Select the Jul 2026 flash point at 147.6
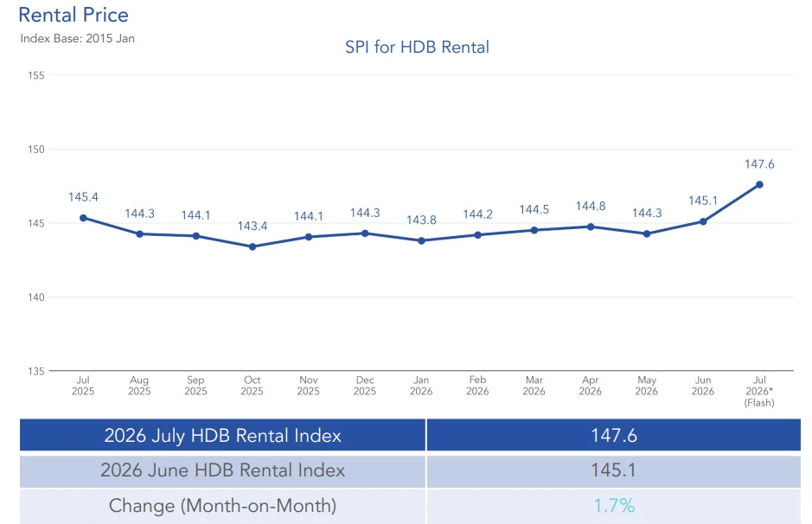Image resolution: width=812 pixels, height=524 pixels. pos(760,185)
